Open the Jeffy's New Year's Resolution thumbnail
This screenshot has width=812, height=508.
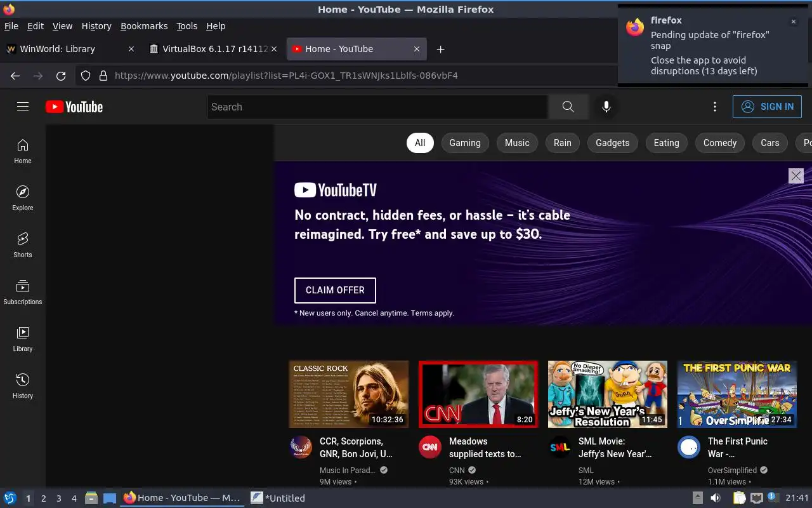(608, 394)
